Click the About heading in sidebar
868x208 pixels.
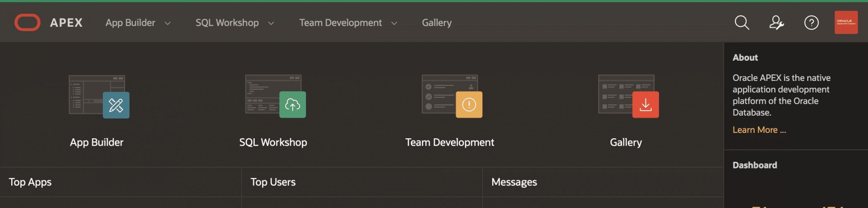click(745, 58)
